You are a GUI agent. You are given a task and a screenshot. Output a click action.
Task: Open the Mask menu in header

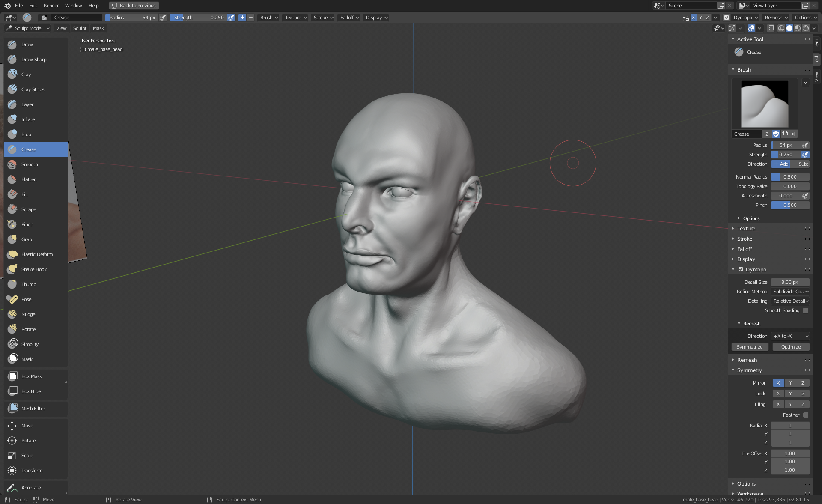pos(98,28)
